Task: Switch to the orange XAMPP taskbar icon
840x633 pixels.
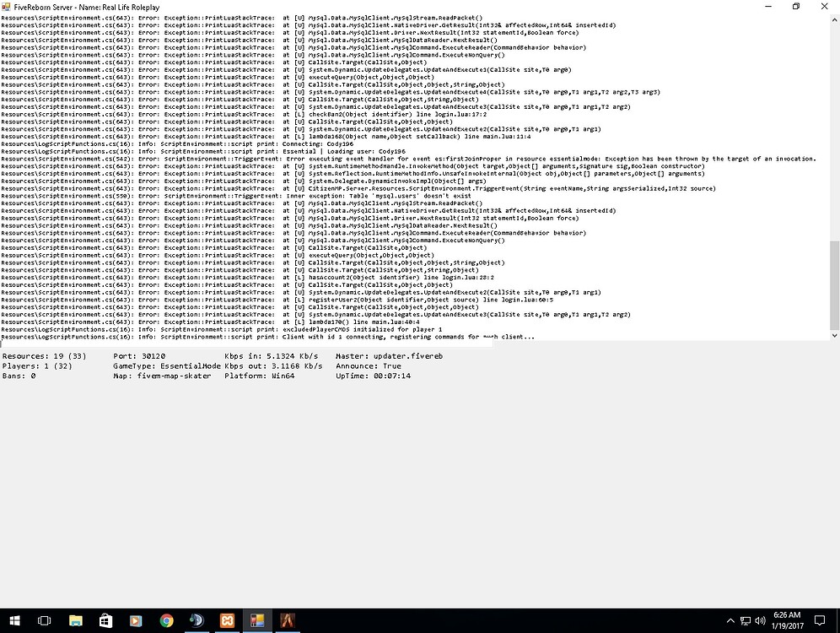Action: [x=227, y=620]
